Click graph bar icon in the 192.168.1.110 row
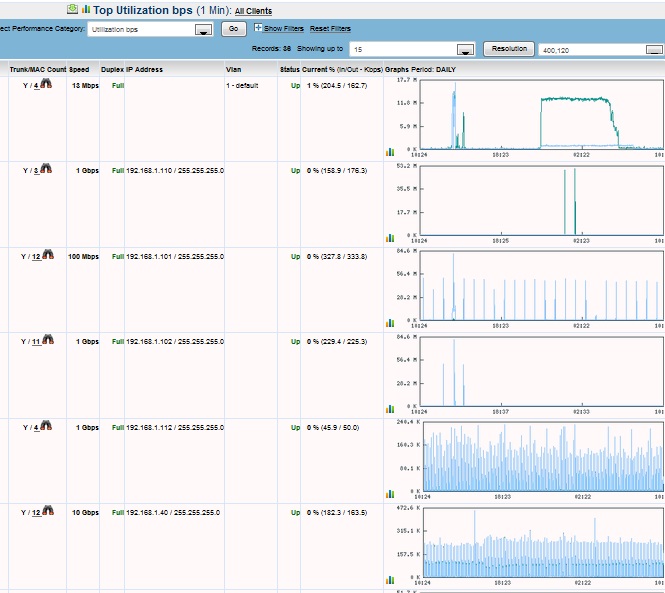The image size is (665, 593). (390, 238)
